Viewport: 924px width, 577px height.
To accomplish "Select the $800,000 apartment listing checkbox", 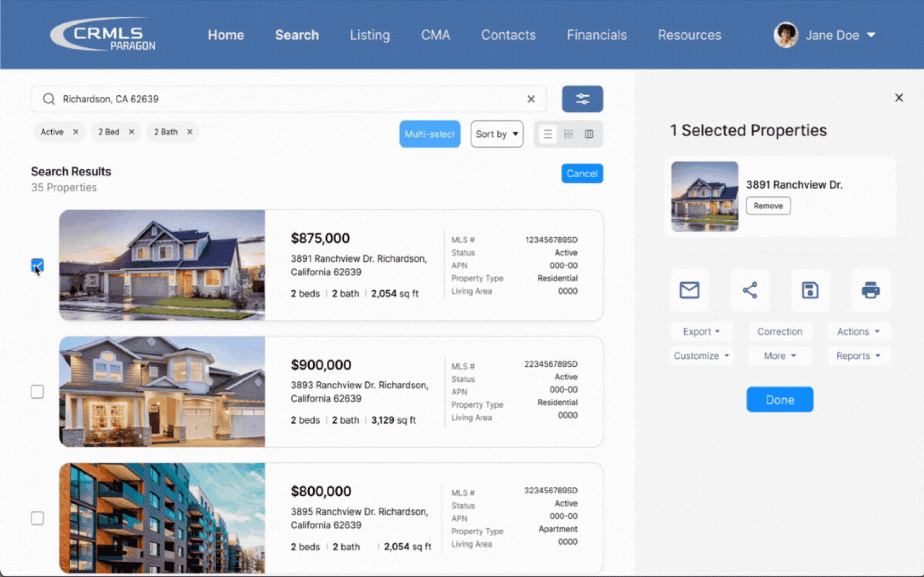I will [x=37, y=518].
